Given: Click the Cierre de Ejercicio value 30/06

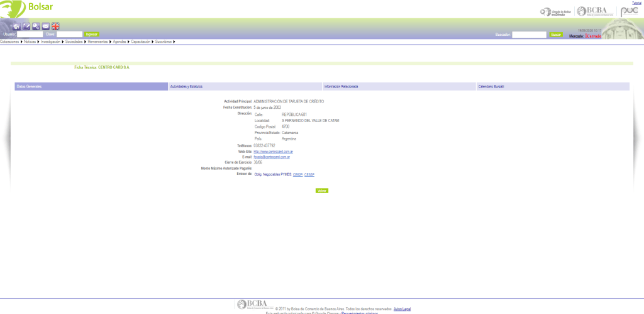Looking at the screenshot, I should (258, 162).
